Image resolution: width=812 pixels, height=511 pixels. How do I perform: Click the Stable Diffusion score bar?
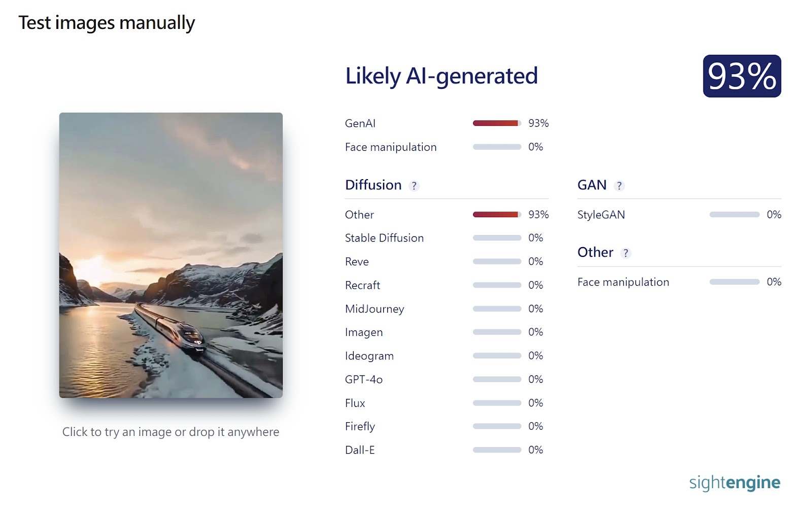496,238
